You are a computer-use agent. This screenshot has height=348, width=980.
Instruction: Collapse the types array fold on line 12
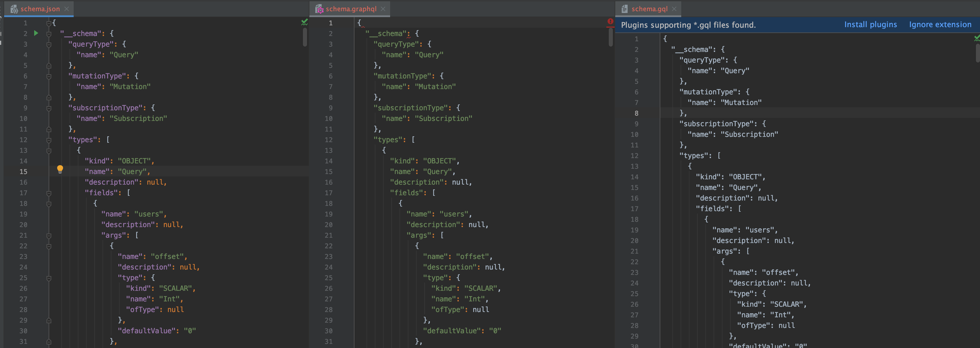[x=49, y=140]
